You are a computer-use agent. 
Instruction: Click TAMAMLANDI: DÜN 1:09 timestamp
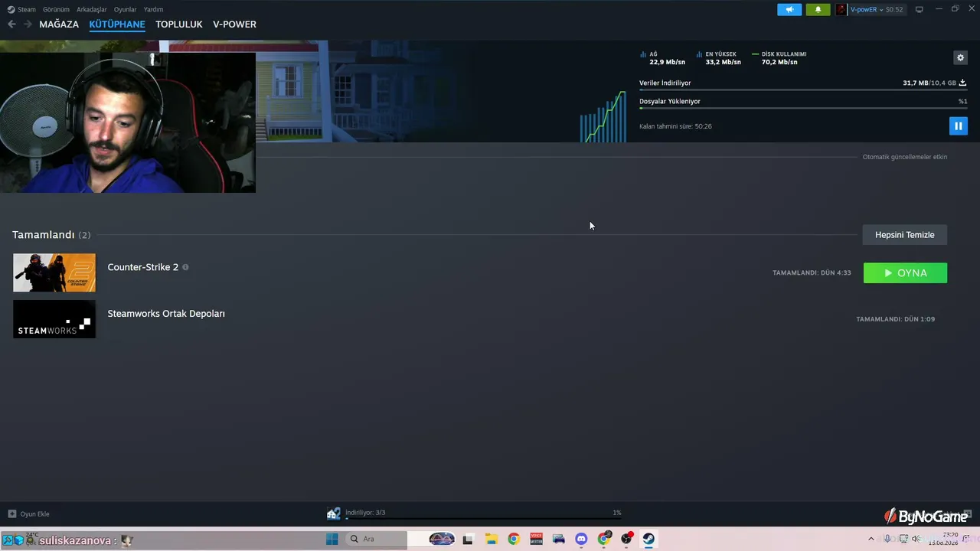point(896,319)
